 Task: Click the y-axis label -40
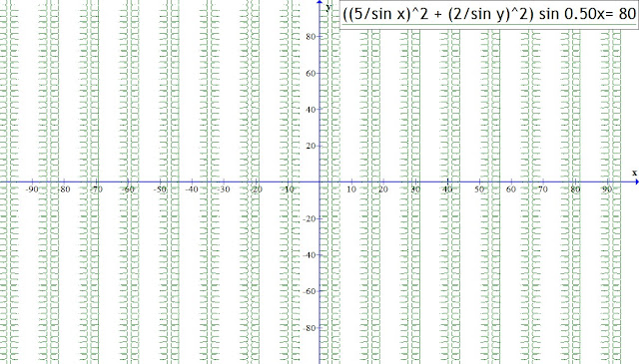pos(310,255)
